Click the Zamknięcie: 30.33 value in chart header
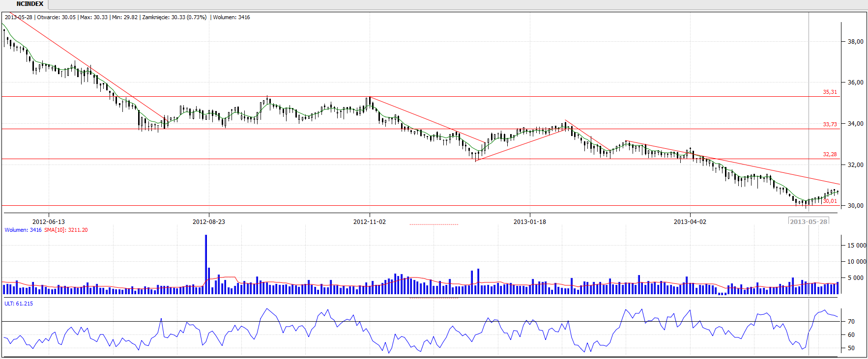The height and width of the screenshot is (359, 868). click(174, 17)
